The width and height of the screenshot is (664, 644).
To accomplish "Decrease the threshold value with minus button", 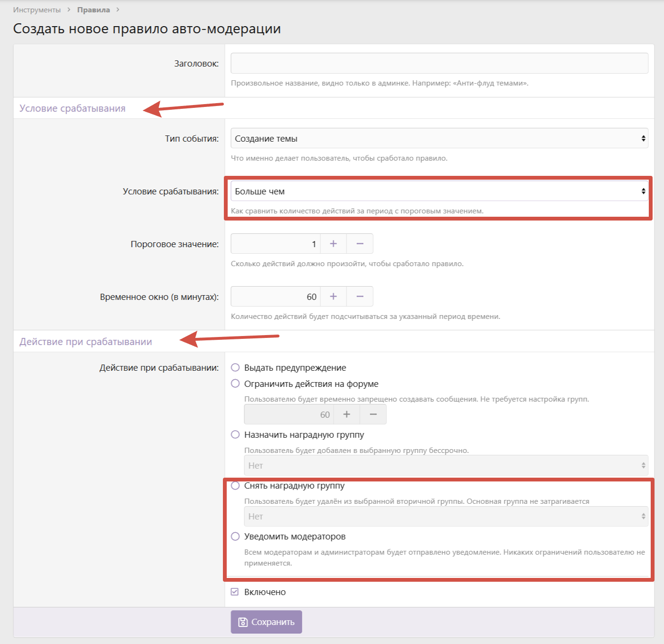I will click(360, 244).
